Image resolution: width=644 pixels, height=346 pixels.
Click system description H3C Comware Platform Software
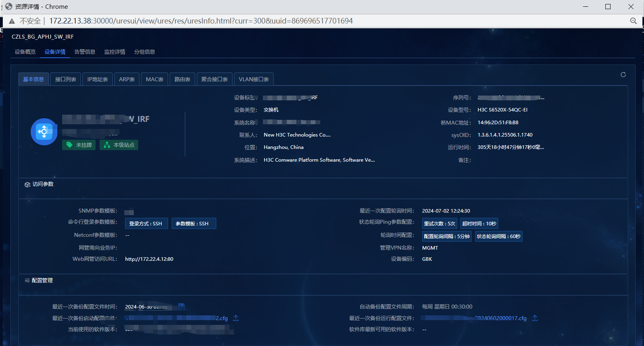319,160
